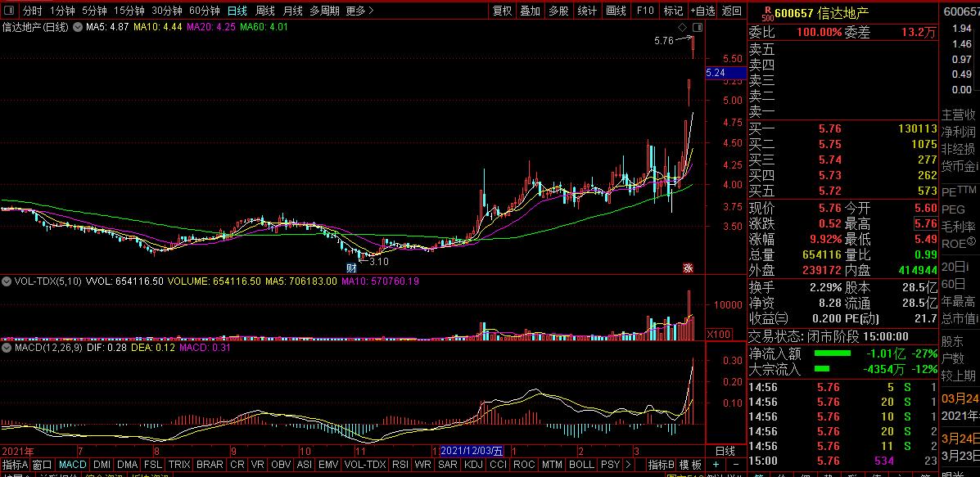Image resolution: width=980 pixels, height=477 pixels.
Task: Click the 叠加 overlay button
Action: pos(531,11)
